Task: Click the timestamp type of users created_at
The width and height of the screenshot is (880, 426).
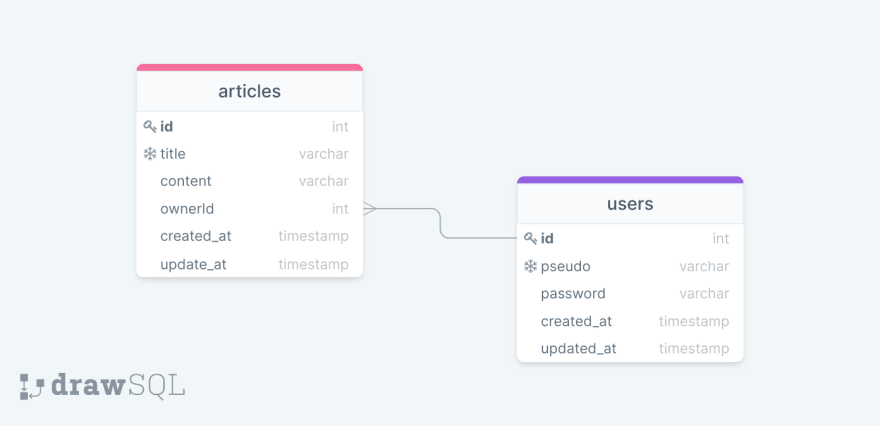Action: (694, 322)
